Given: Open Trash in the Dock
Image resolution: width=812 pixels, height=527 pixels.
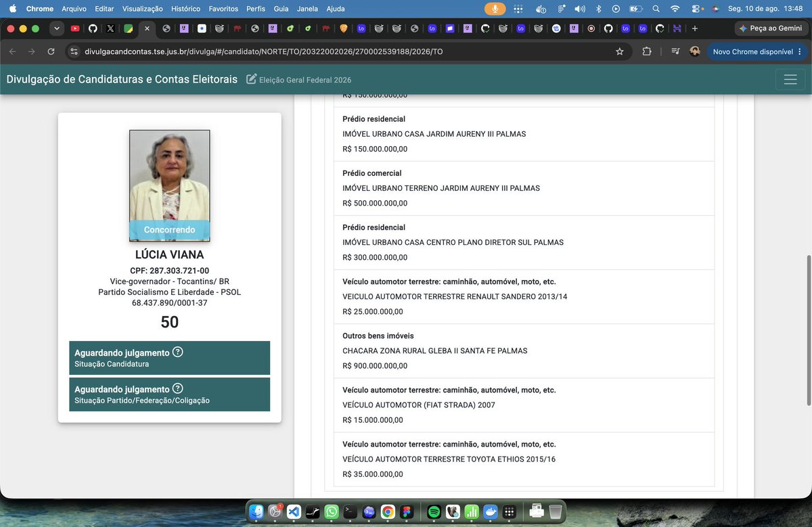Looking at the screenshot, I should click(555, 512).
